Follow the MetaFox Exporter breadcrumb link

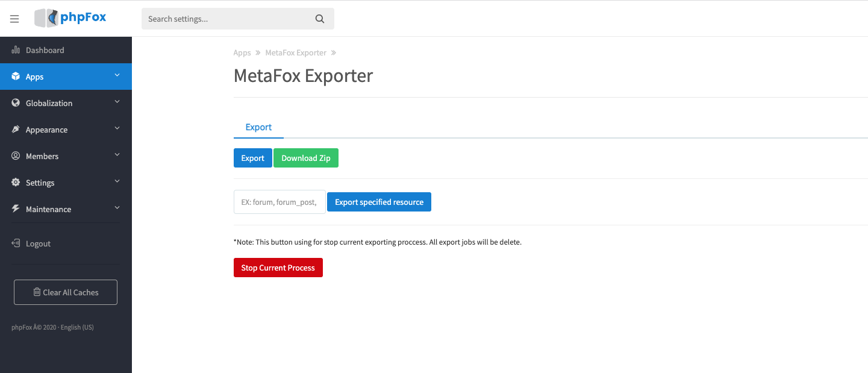(296, 52)
